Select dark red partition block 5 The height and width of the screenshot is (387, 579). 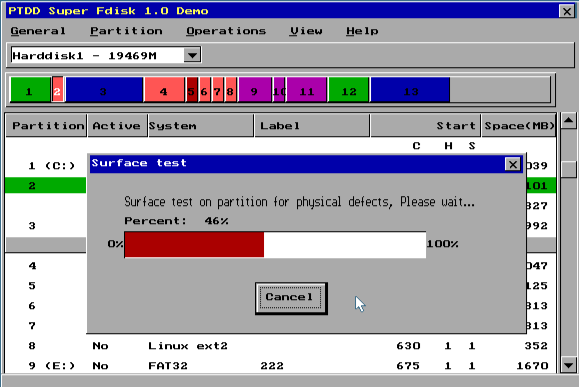192,90
